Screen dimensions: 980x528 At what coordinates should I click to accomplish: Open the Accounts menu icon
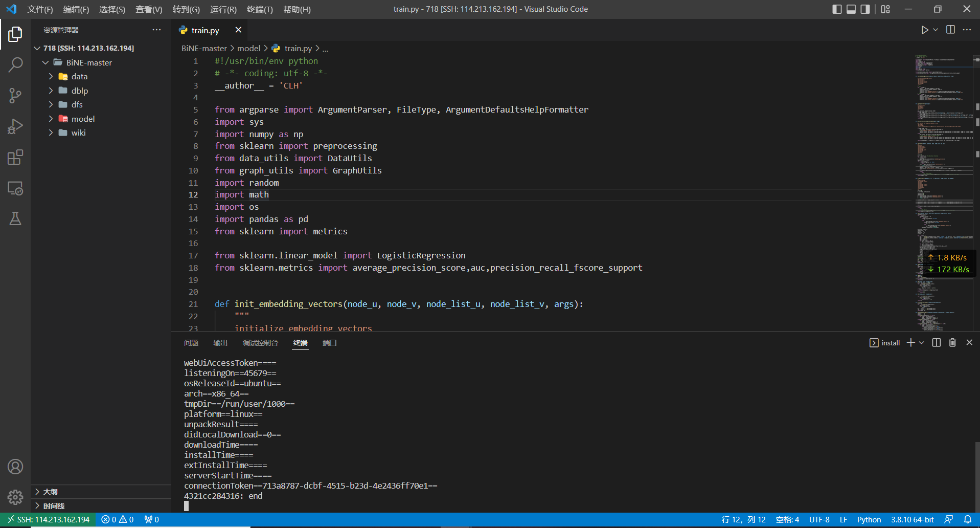pos(15,467)
